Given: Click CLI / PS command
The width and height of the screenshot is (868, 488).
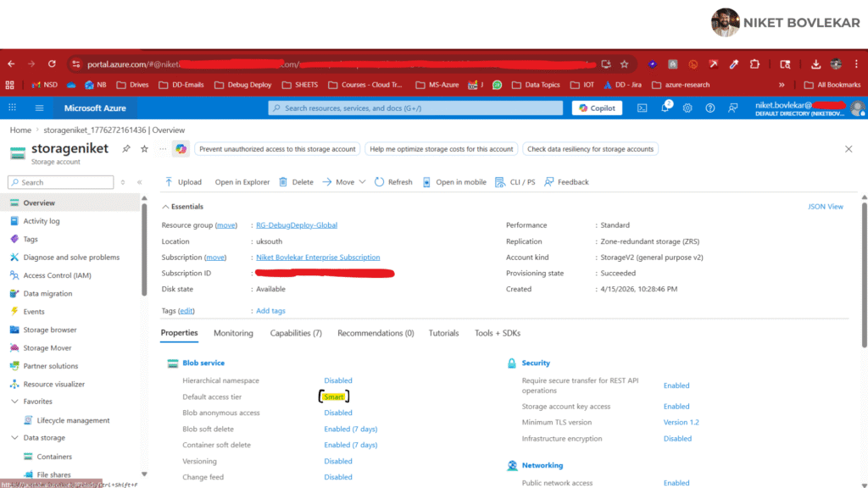Looking at the screenshot, I should (515, 182).
